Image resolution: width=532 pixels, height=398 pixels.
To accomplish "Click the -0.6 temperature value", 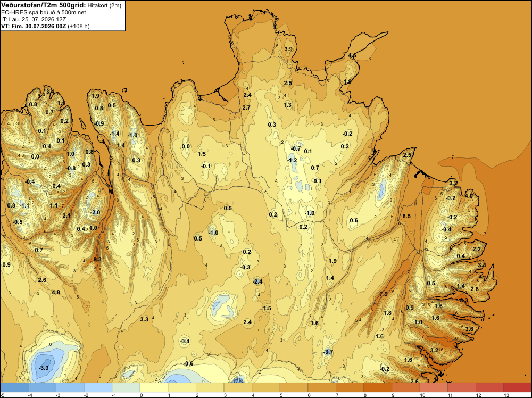I will coord(188,364).
